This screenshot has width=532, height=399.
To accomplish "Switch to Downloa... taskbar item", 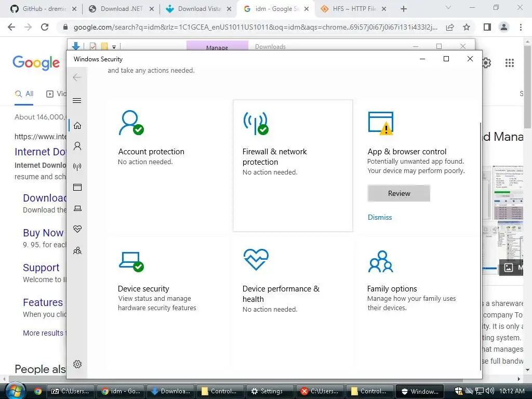I will [170, 391].
